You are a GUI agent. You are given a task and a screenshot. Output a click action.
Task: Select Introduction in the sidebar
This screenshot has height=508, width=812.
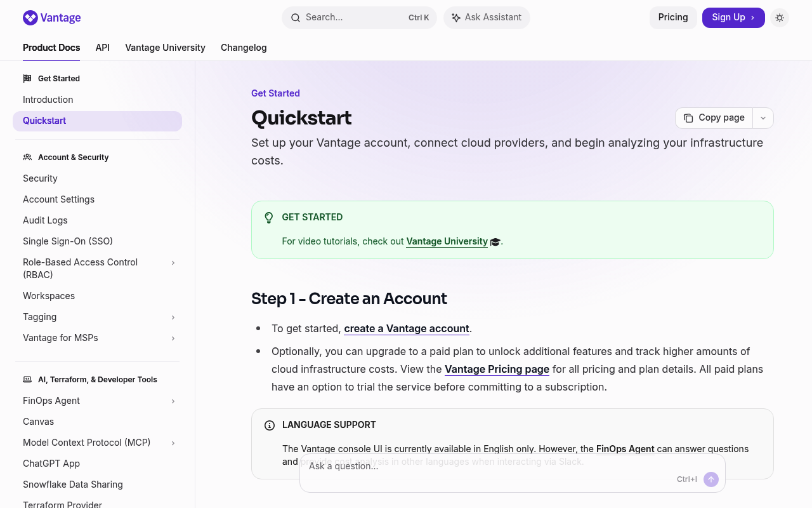(97, 100)
